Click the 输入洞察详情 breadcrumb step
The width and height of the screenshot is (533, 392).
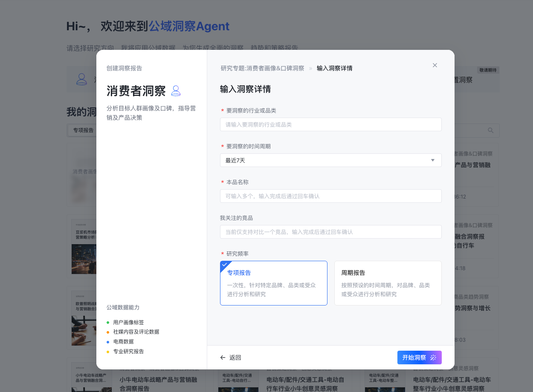pos(334,68)
